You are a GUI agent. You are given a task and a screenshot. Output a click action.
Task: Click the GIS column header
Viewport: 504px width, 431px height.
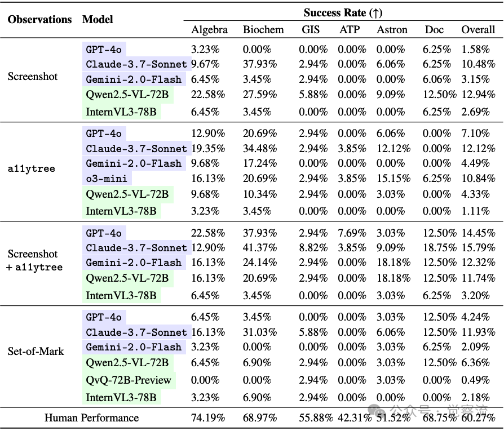click(311, 30)
